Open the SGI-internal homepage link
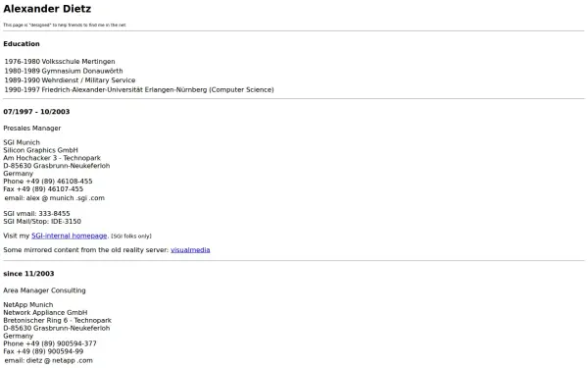This screenshot has width=588, height=368. [70, 236]
